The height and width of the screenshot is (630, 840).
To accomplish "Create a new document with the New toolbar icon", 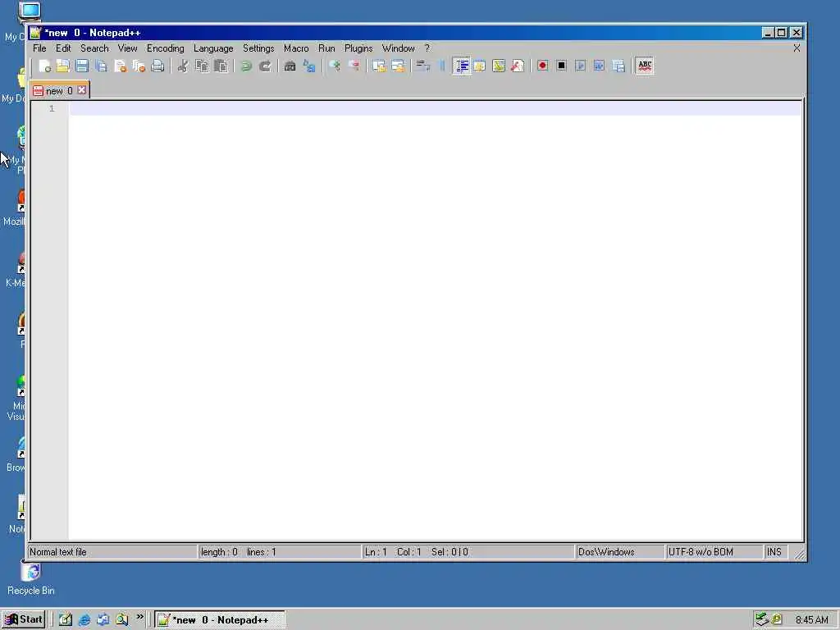I will pos(44,66).
